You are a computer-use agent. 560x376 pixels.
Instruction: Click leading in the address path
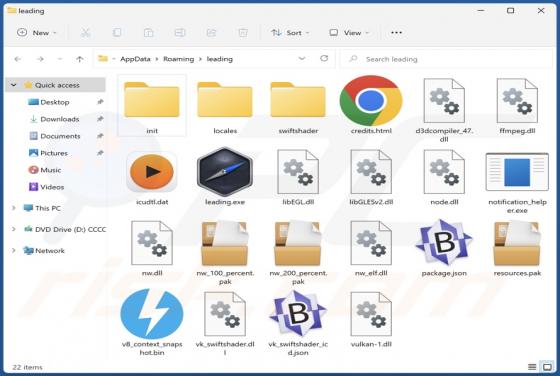(x=220, y=59)
